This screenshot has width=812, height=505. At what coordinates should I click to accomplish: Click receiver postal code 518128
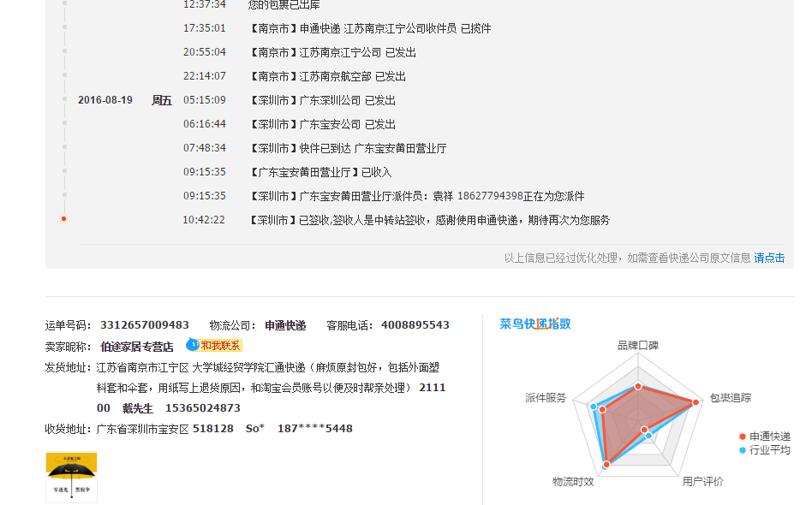212,429
